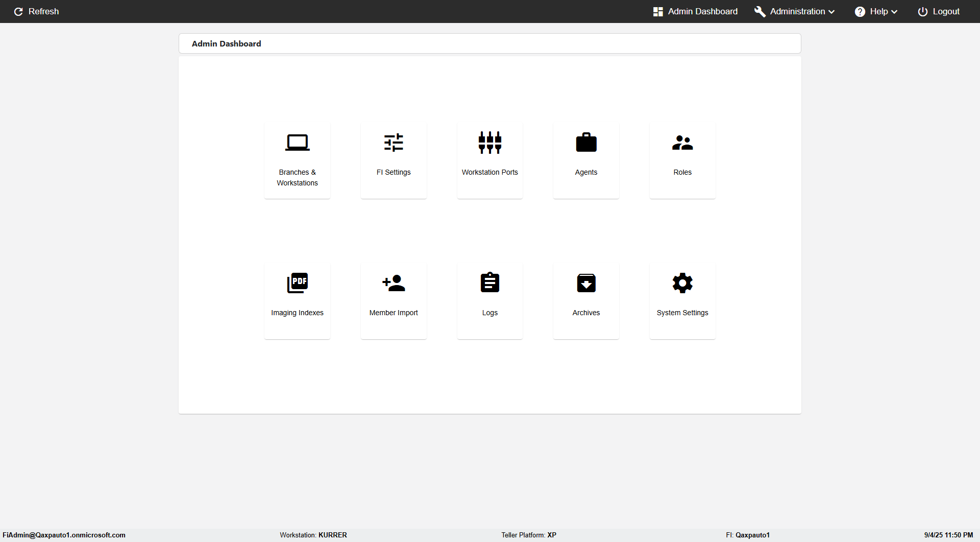
Task: Click the Member Import label
Action: pyautogui.click(x=394, y=313)
